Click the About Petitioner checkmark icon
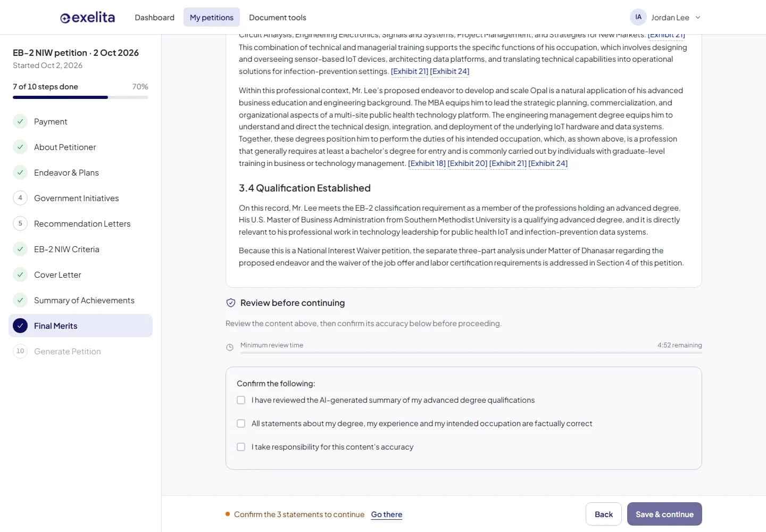 point(20,147)
